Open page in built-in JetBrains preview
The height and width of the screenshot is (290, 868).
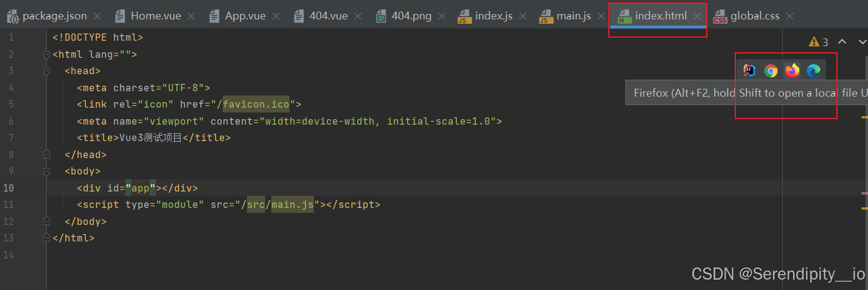coord(750,71)
